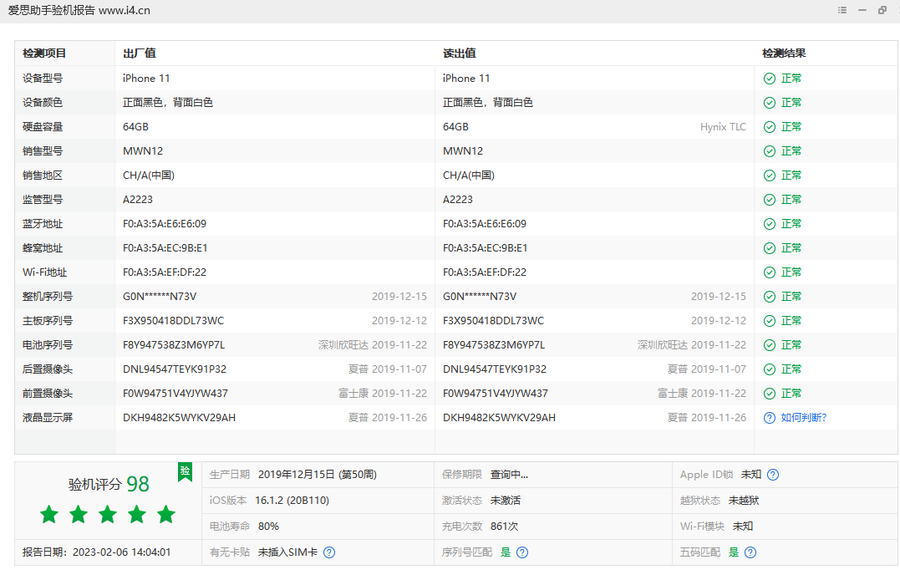
Task: Select factory mainboard serial F3X950418DDL73WC
Action: coord(173,321)
